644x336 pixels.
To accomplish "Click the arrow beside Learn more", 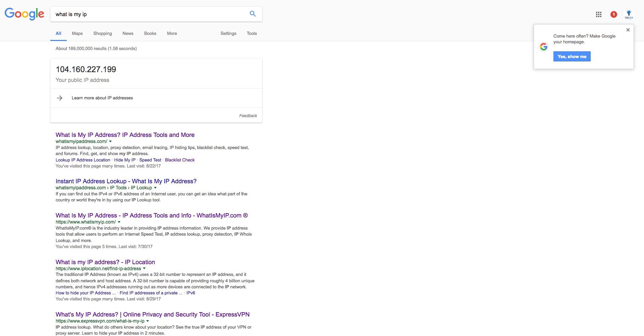I will click(60, 98).
